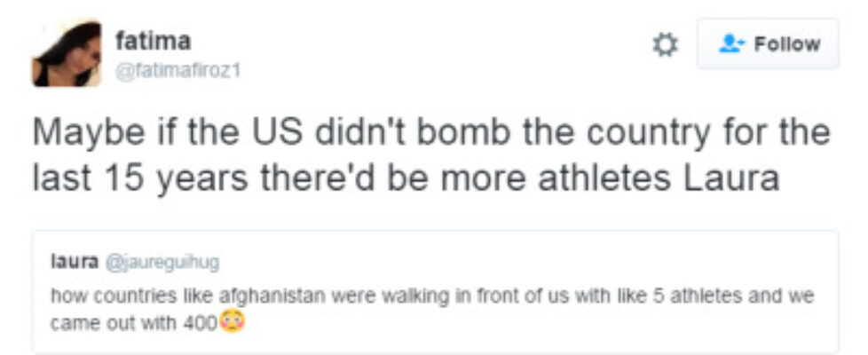The height and width of the screenshot is (355, 868).
Task: Open fatima's profile picture
Action: pos(67,53)
